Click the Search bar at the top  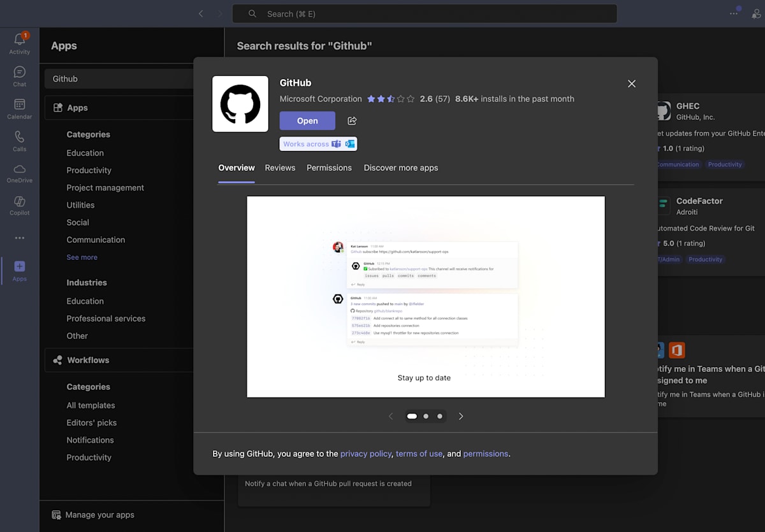tap(425, 13)
